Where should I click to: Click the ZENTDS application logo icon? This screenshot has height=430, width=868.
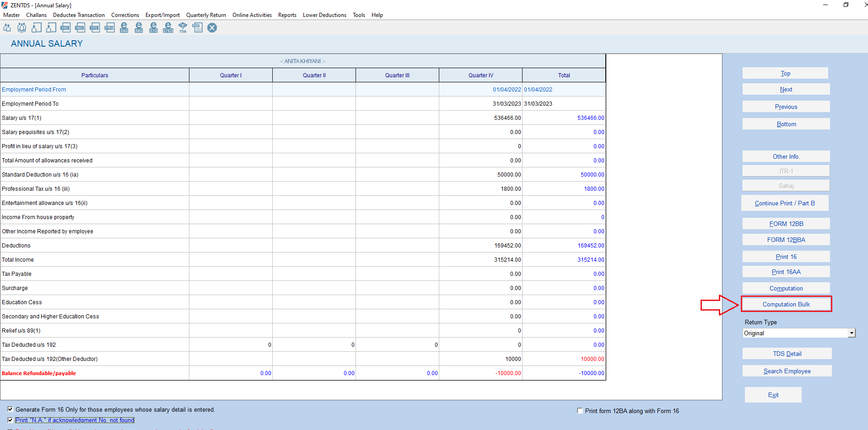5,5
